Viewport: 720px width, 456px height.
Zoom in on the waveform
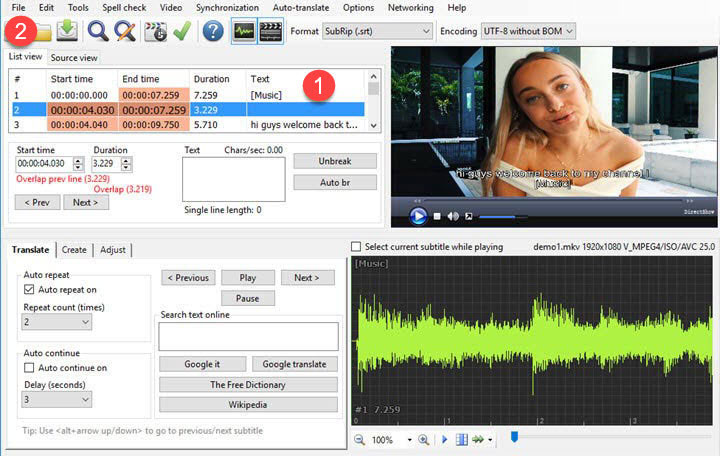pyautogui.click(x=423, y=440)
